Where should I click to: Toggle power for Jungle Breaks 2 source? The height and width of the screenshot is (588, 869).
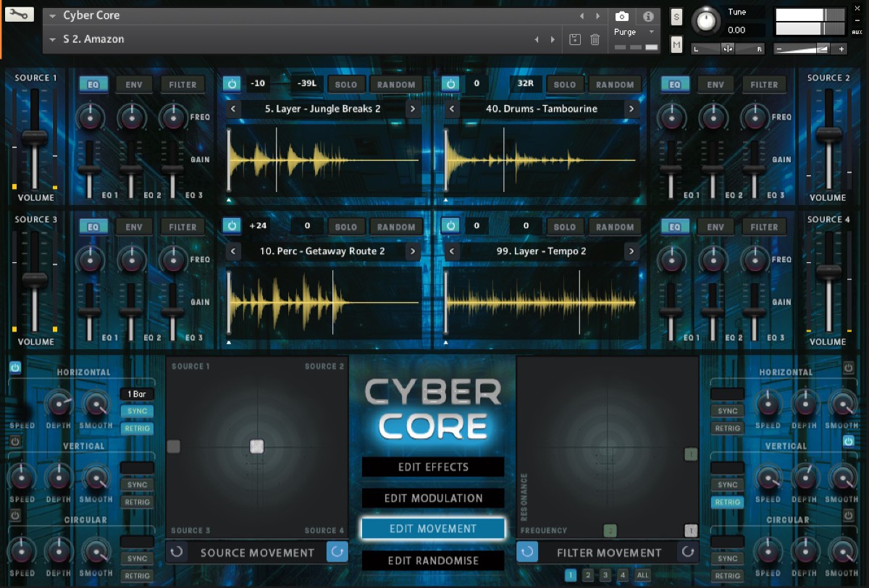[x=232, y=84]
